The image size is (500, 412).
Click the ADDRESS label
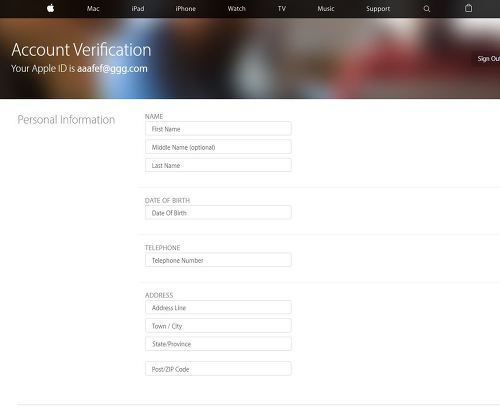click(x=159, y=295)
